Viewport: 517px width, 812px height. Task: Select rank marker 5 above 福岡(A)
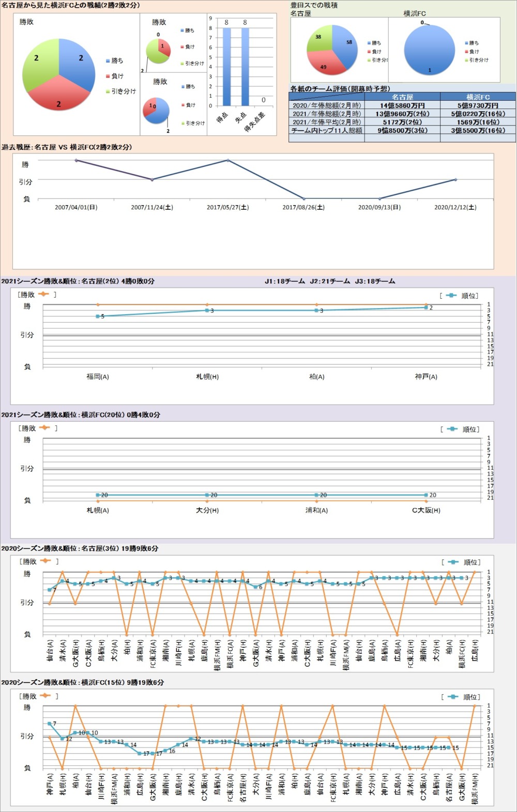(x=98, y=316)
